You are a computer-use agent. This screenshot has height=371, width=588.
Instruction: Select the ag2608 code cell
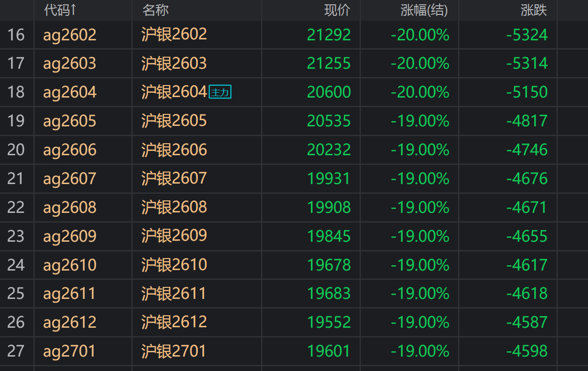click(x=70, y=207)
